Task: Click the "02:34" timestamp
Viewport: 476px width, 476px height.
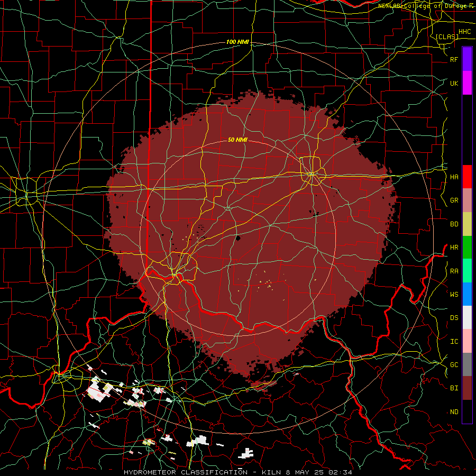Action: pos(341,472)
